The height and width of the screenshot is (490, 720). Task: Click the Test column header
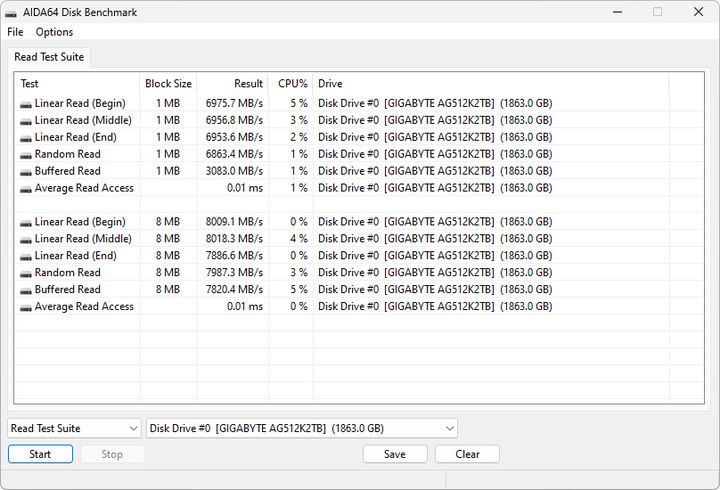77,84
